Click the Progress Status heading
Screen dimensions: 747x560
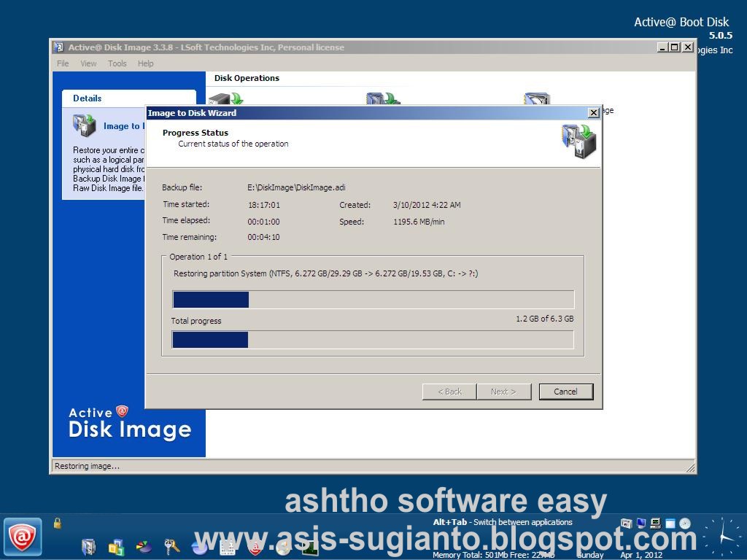pyautogui.click(x=196, y=133)
